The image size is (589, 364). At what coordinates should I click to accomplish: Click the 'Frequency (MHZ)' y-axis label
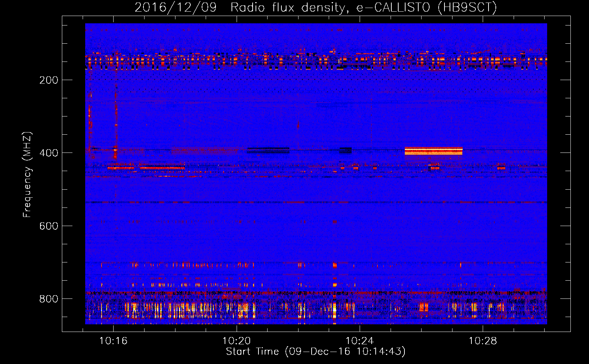[x=27, y=175]
